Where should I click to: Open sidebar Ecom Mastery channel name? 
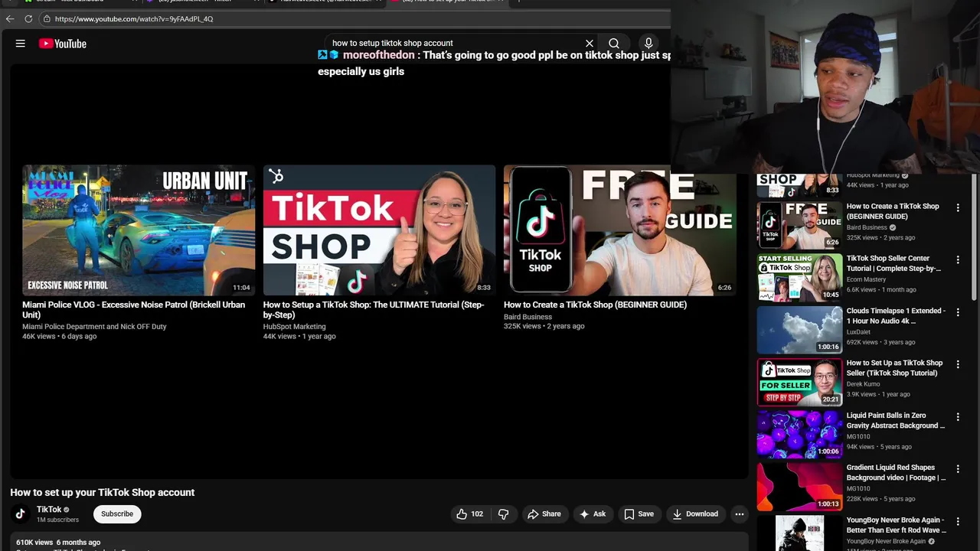pos(866,279)
